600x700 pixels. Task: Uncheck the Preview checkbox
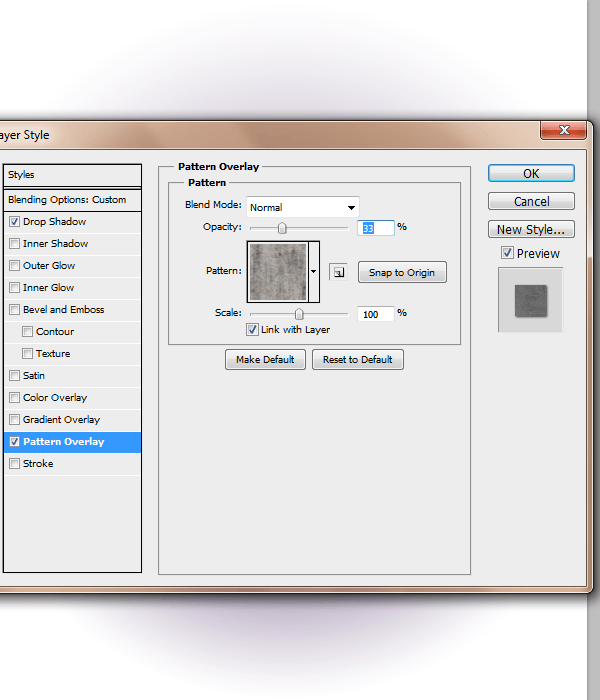pyautogui.click(x=507, y=253)
